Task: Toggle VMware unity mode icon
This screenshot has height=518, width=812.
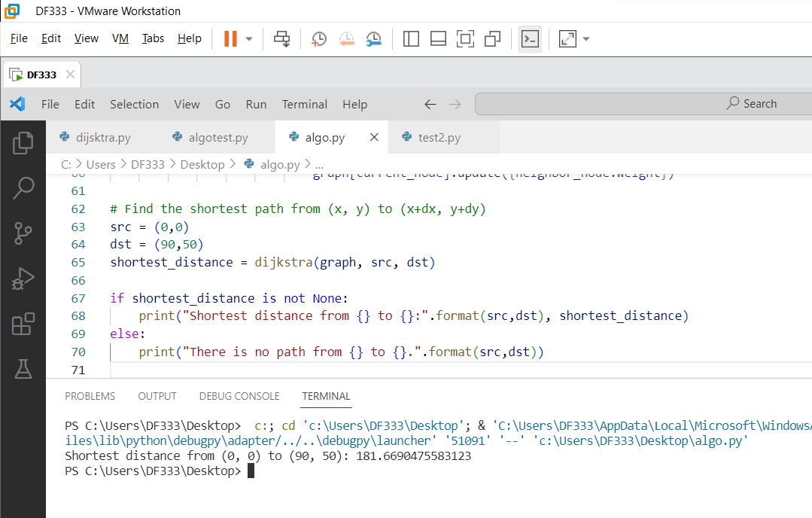Action: [493, 39]
